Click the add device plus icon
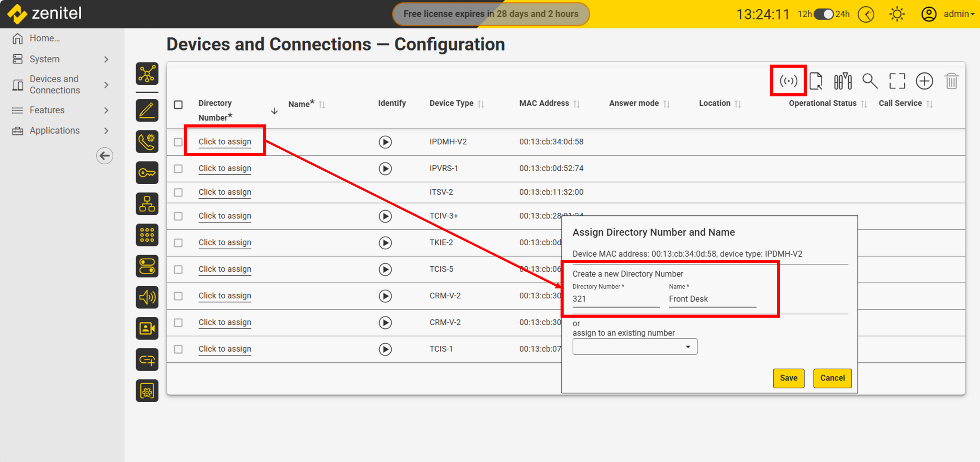Viewport: 980px width, 462px height. click(924, 81)
